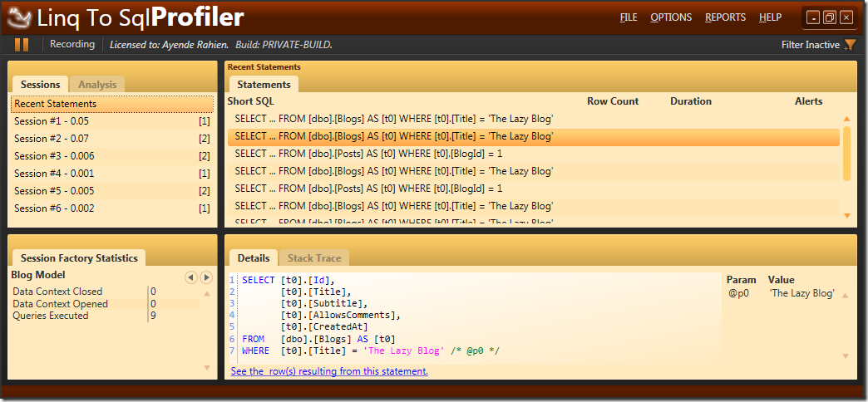Select the second Posts BlogId statement row

click(x=534, y=189)
